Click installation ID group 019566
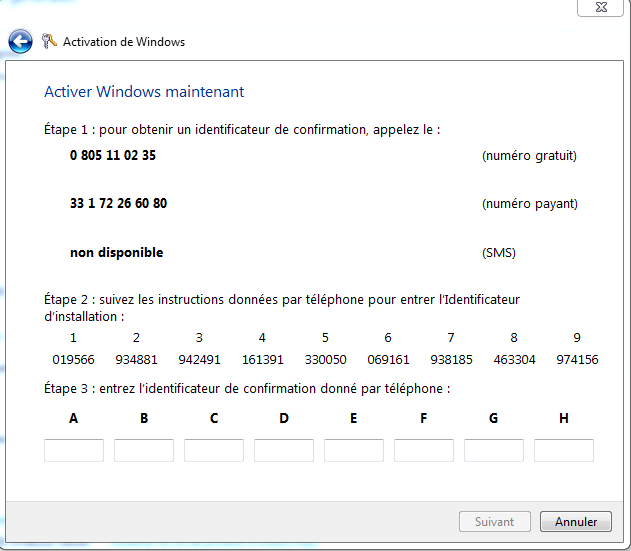 click(73, 359)
